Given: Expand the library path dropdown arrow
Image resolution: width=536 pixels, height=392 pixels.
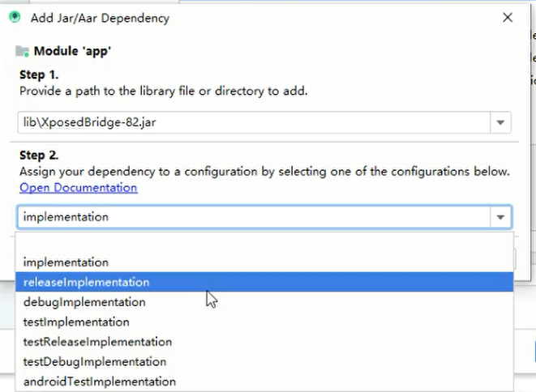Looking at the screenshot, I should (500, 122).
